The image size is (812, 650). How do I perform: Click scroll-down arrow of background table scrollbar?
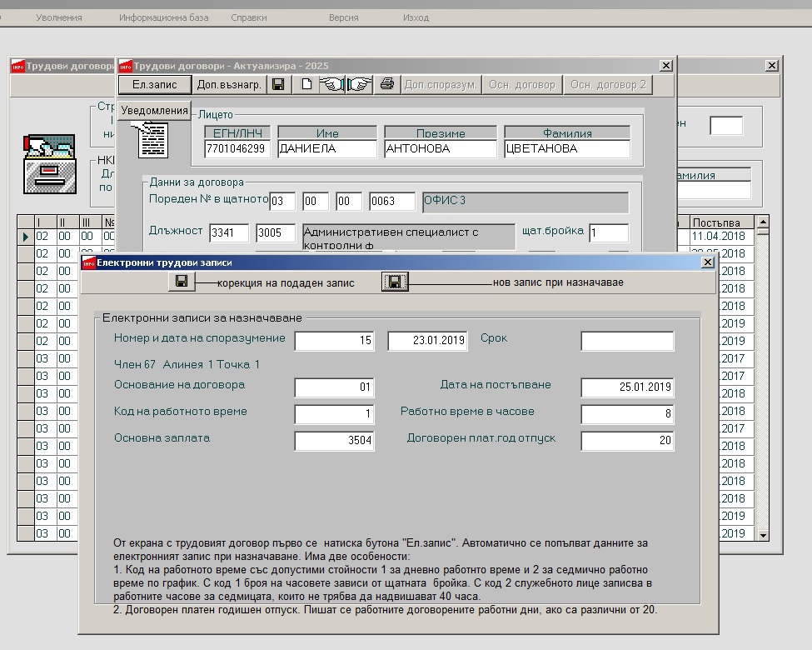[x=762, y=535]
